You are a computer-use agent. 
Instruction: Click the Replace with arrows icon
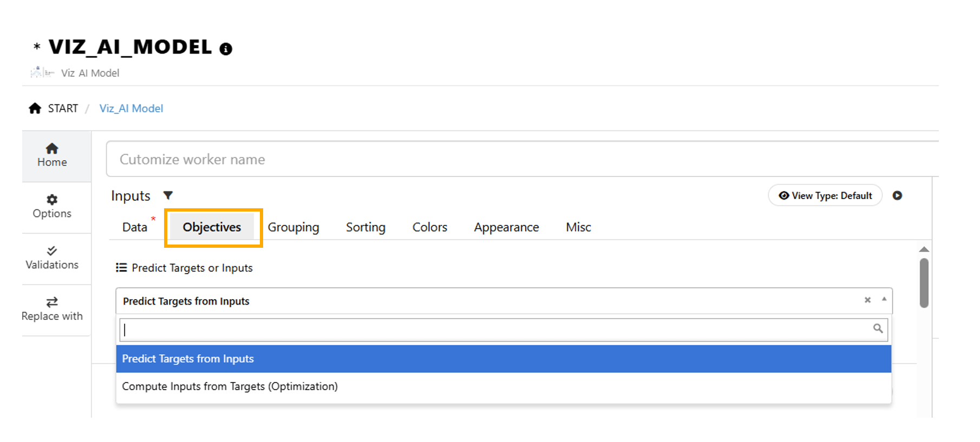pyautogui.click(x=52, y=302)
